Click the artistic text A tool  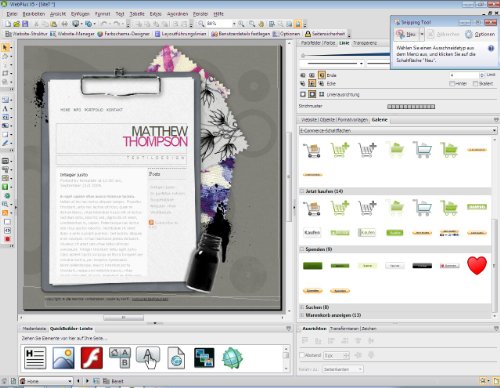pos(5,109)
